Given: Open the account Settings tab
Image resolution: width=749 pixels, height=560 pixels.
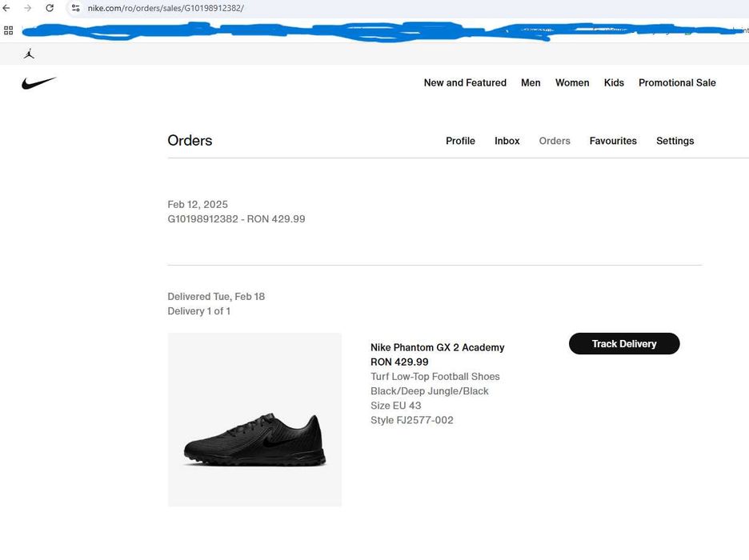Looking at the screenshot, I should (x=675, y=141).
